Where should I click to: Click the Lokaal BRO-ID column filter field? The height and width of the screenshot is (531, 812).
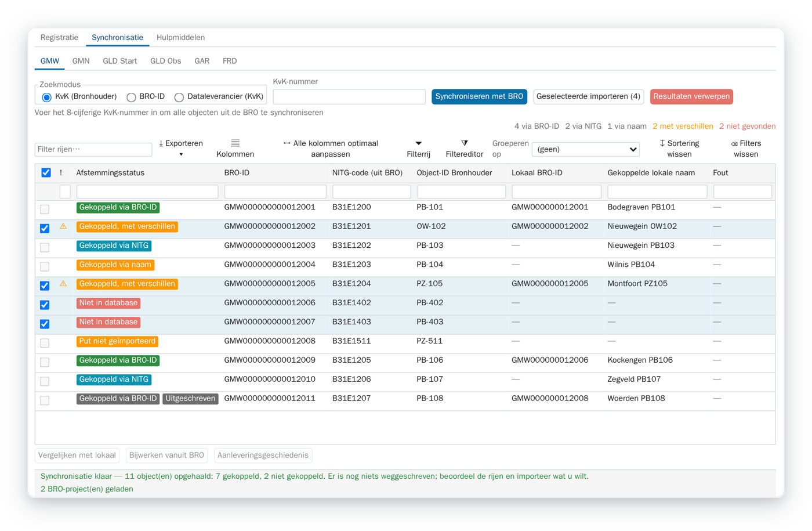[x=557, y=192]
